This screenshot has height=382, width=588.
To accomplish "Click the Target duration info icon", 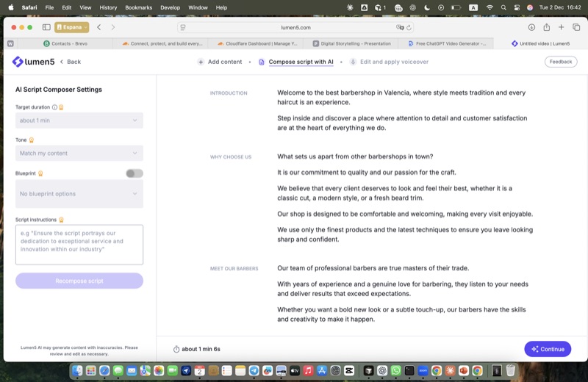I will click(54, 107).
